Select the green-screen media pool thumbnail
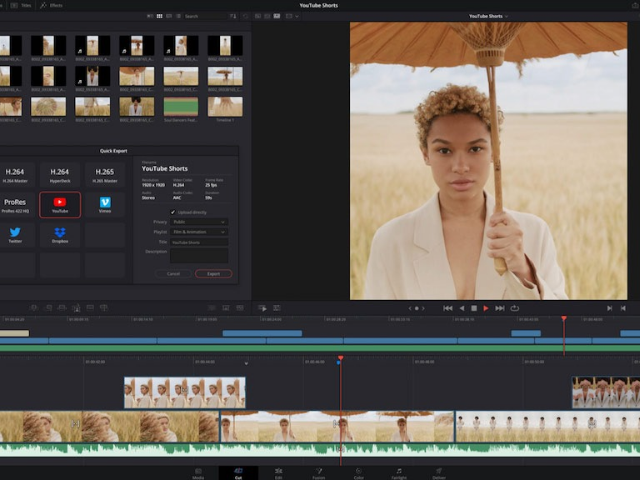This screenshot has width=640, height=480. click(181, 107)
